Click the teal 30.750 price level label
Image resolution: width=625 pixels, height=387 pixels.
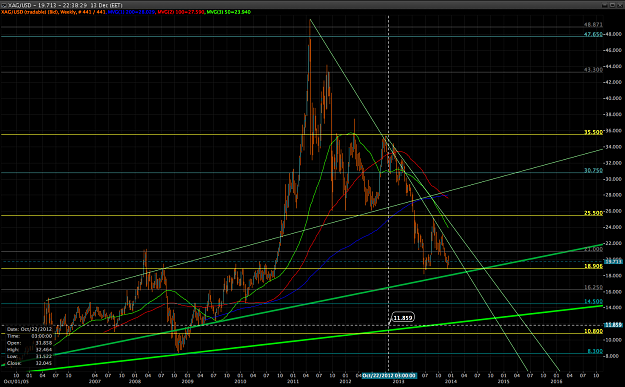593,171
